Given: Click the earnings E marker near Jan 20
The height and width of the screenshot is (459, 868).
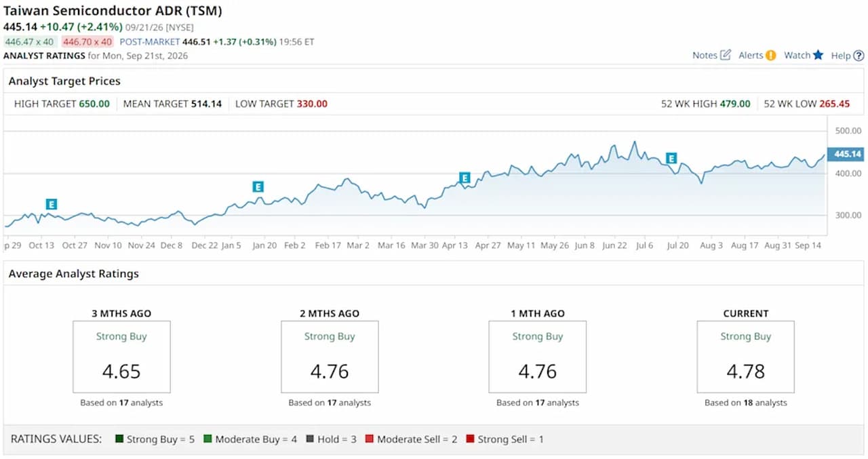Looking at the screenshot, I should [x=258, y=186].
